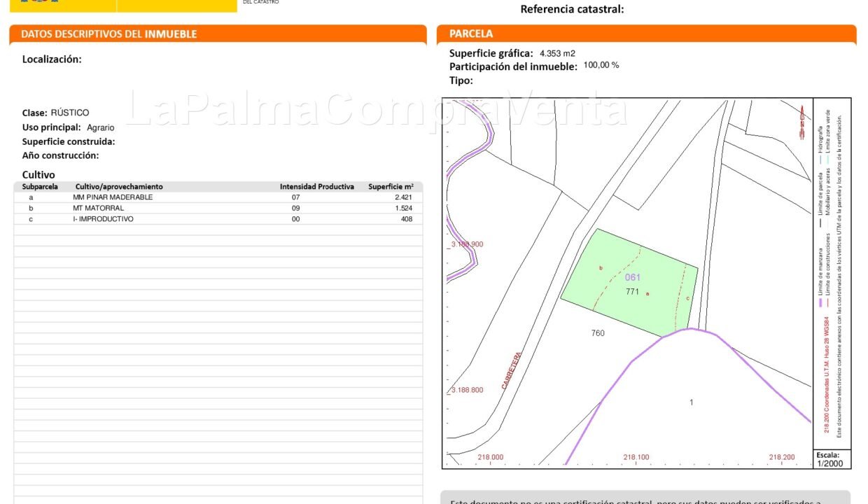Click the 'CARRETERA' road label on the map
Image resolution: width=868 pixels, height=504 pixels.
512,370
